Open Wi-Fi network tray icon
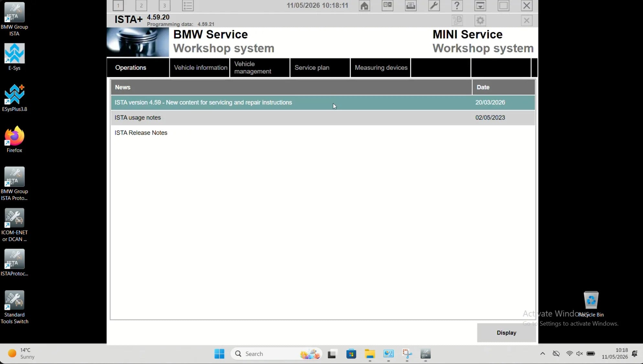The width and height of the screenshot is (643, 364). point(569,354)
